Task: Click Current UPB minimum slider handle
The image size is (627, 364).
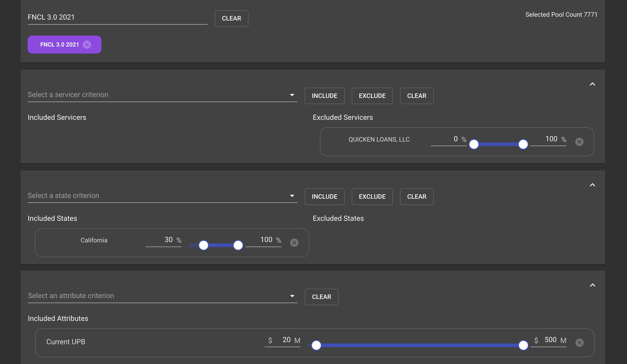Action: click(x=316, y=345)
